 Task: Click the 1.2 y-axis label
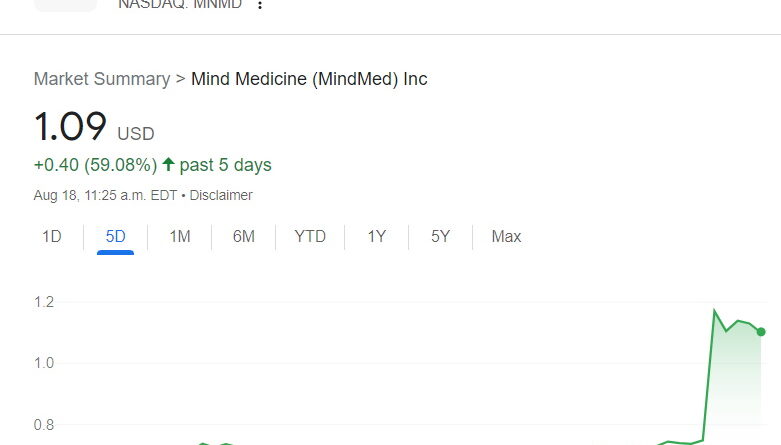(44, 302)
